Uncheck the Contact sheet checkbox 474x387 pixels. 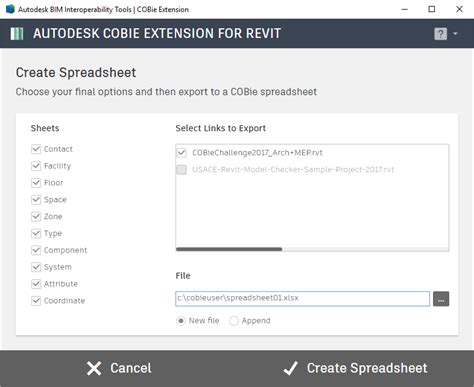36,149
